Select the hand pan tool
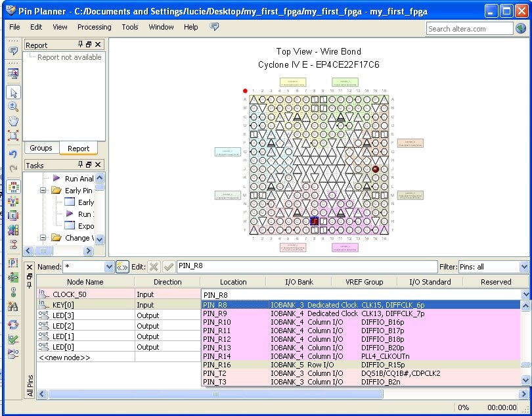The image size is (532, 416). click(x=13, y=122)
